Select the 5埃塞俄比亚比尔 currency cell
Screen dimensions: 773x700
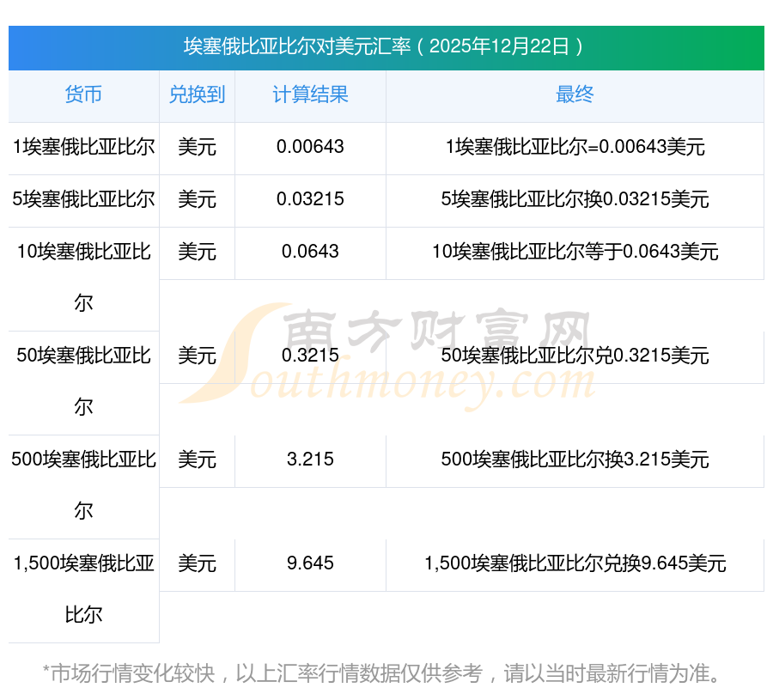point(83,200)
